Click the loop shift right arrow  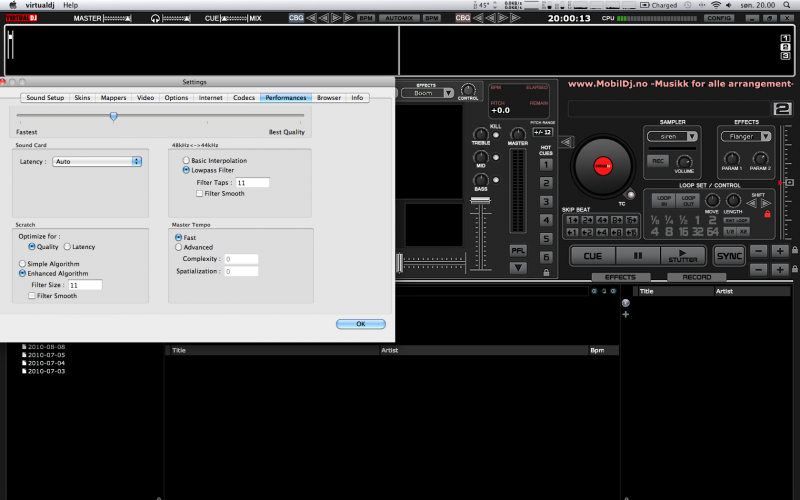pyautogui.click(x=766, y=203)
